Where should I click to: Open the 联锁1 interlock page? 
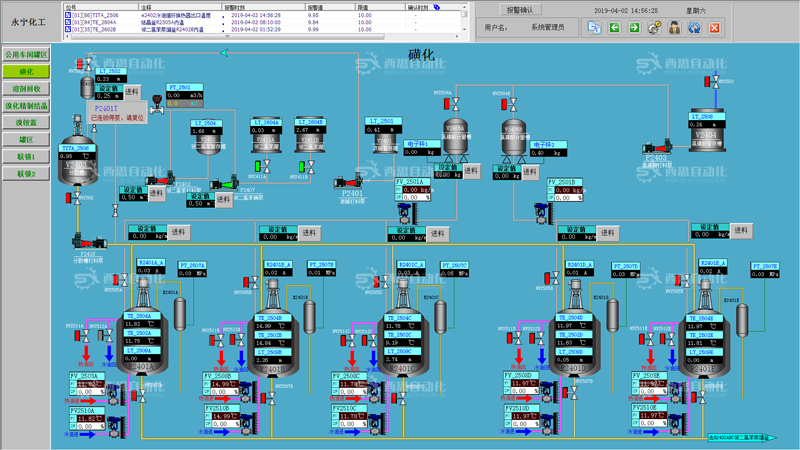(26, 157)
